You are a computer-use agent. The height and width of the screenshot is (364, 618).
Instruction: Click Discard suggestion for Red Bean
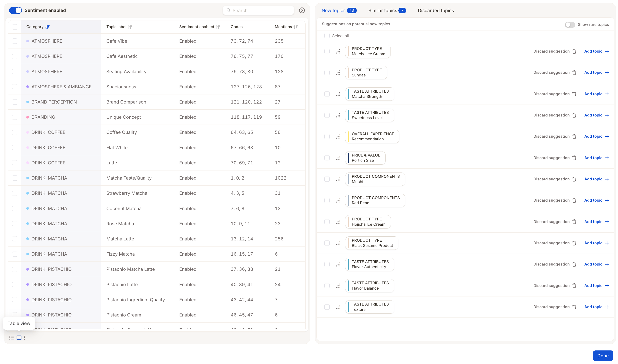(x=555, y=200)
